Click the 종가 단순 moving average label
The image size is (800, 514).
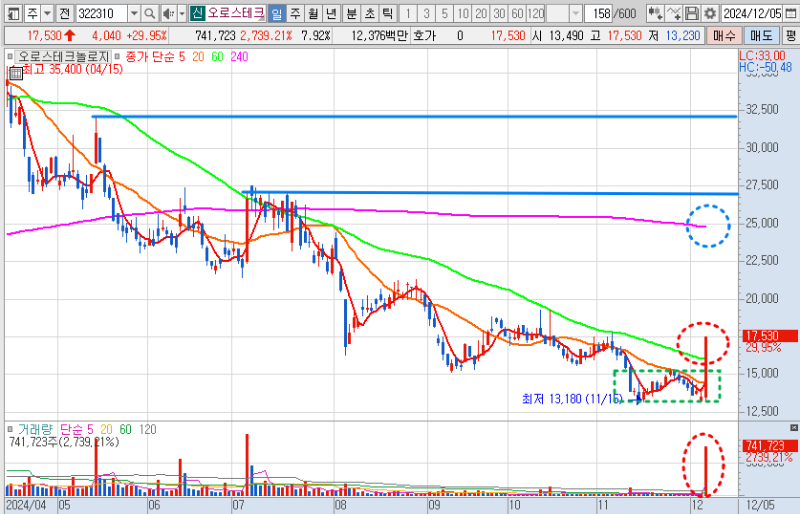point(149,57)
